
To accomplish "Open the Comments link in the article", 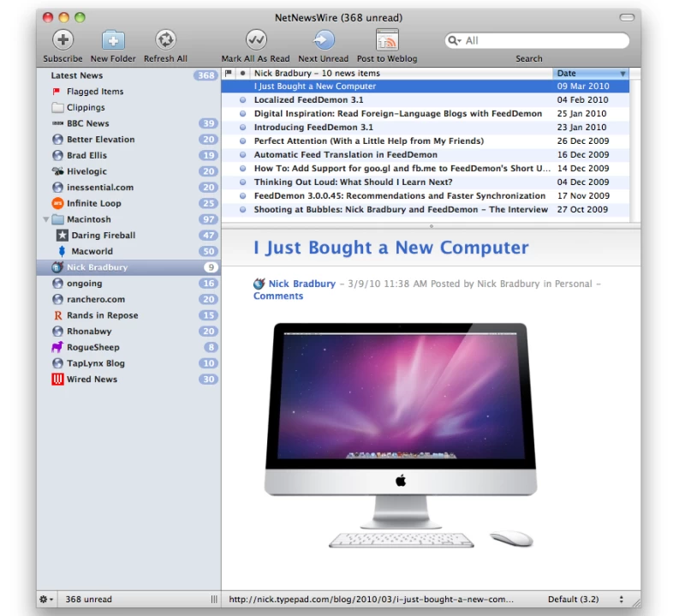I will 278,296.
